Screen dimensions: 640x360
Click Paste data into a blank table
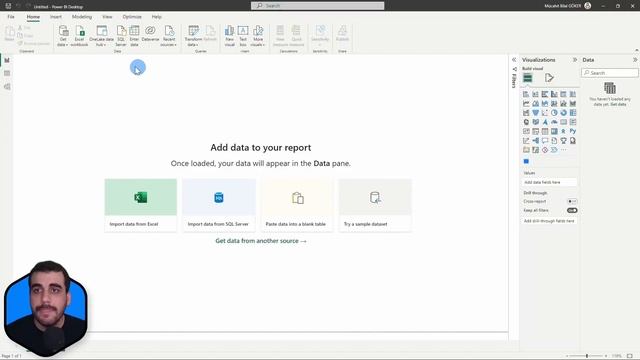coord(297,205)
